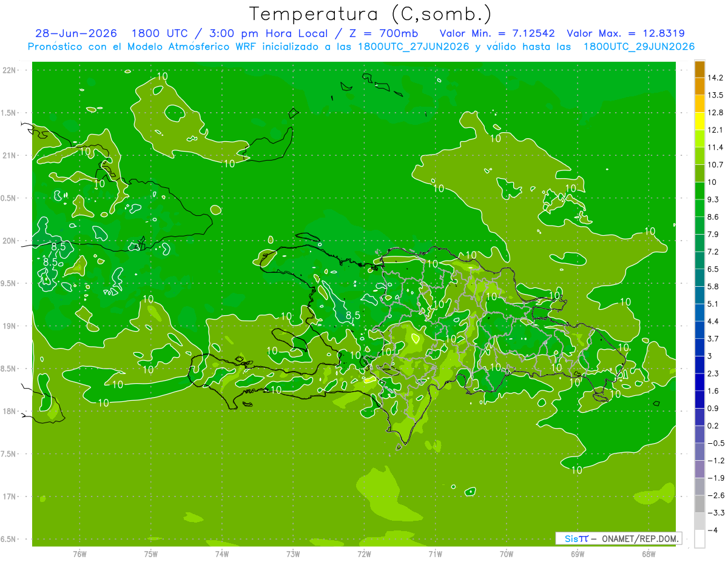The width and height of the screenshot is (728, 562).
Task: Click the '9.3' colorbar value
Action: click(713, 199)
